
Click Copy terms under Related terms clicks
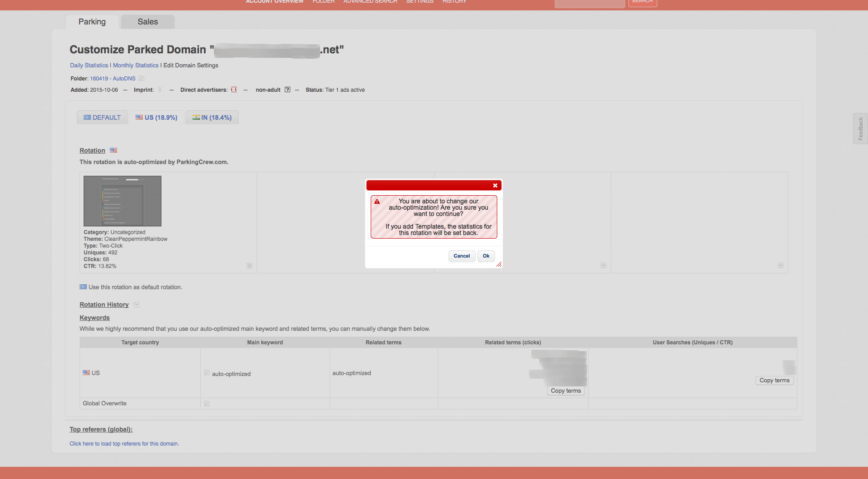[x=566, y=391]
